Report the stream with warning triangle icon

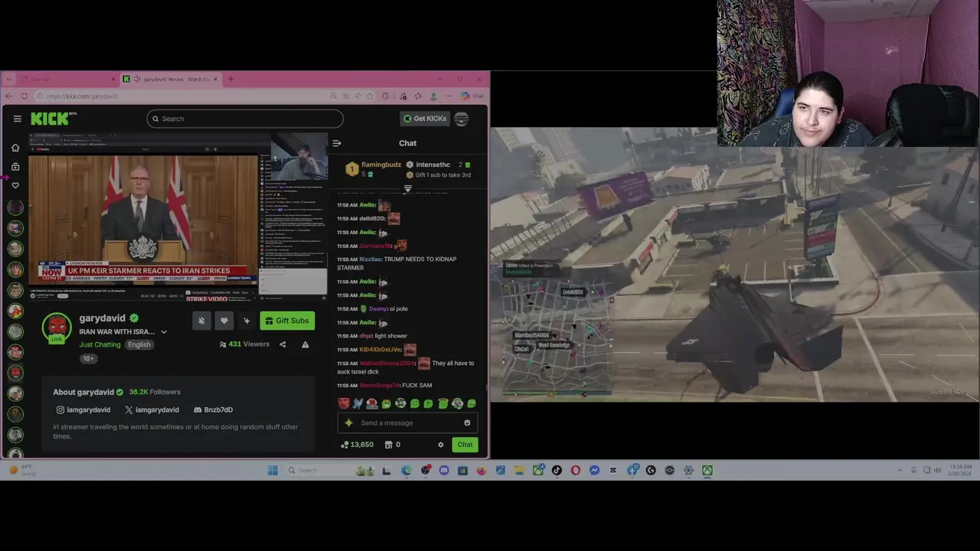point(305,344)
